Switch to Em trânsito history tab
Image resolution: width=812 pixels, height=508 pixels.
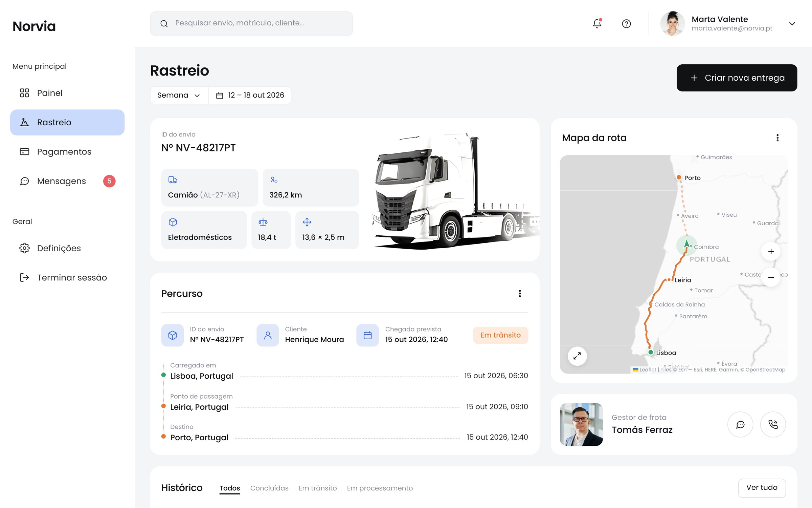[318, 488]
